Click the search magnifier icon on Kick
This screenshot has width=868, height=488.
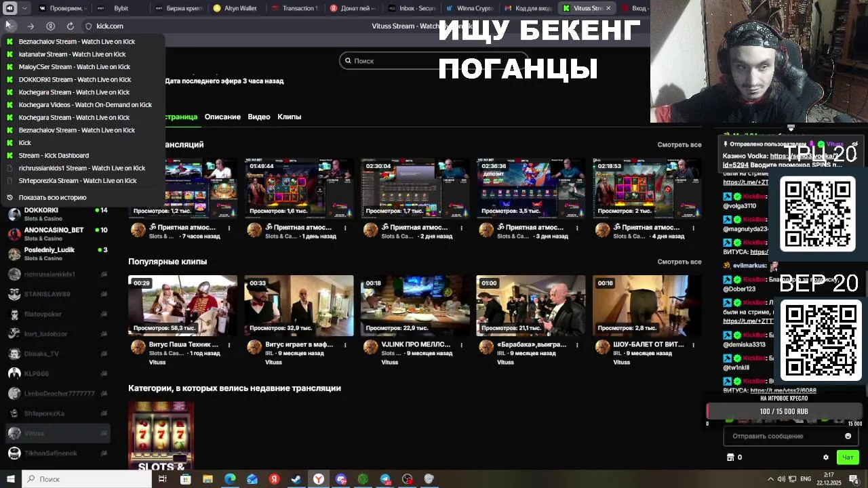348,61
